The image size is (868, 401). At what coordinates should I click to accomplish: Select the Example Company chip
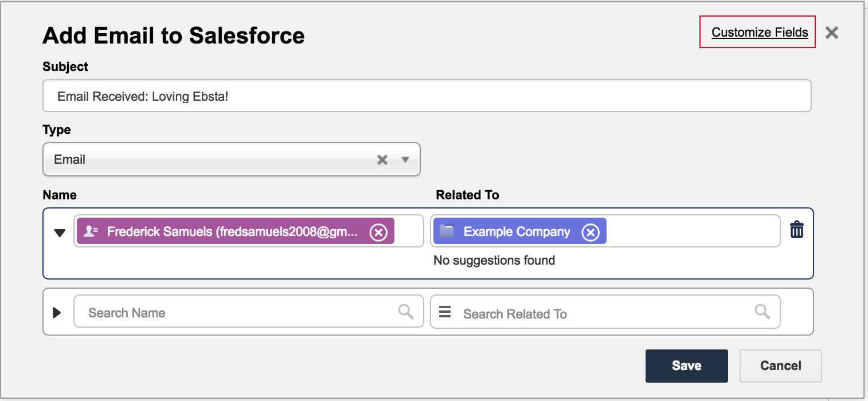click(517, 231)
